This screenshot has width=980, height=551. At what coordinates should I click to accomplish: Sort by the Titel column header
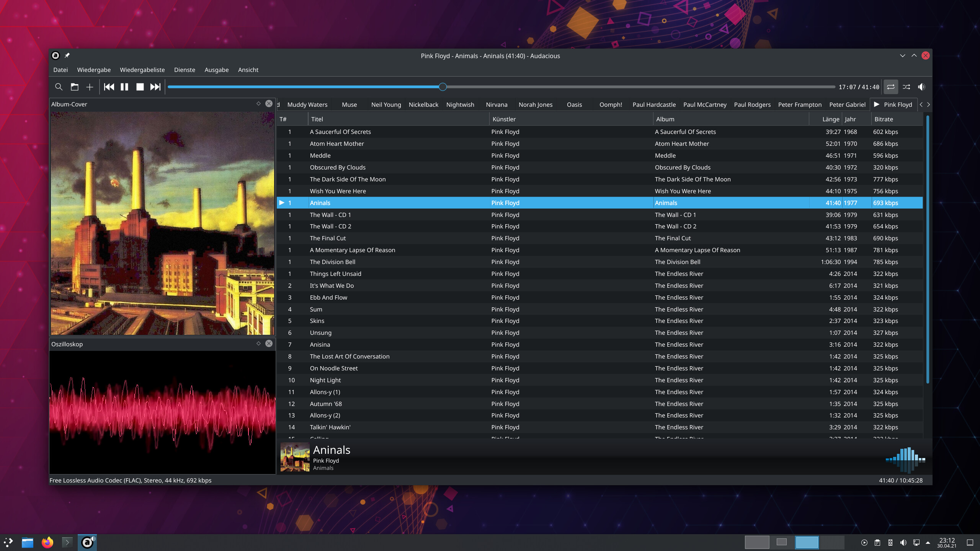[398, 119]
